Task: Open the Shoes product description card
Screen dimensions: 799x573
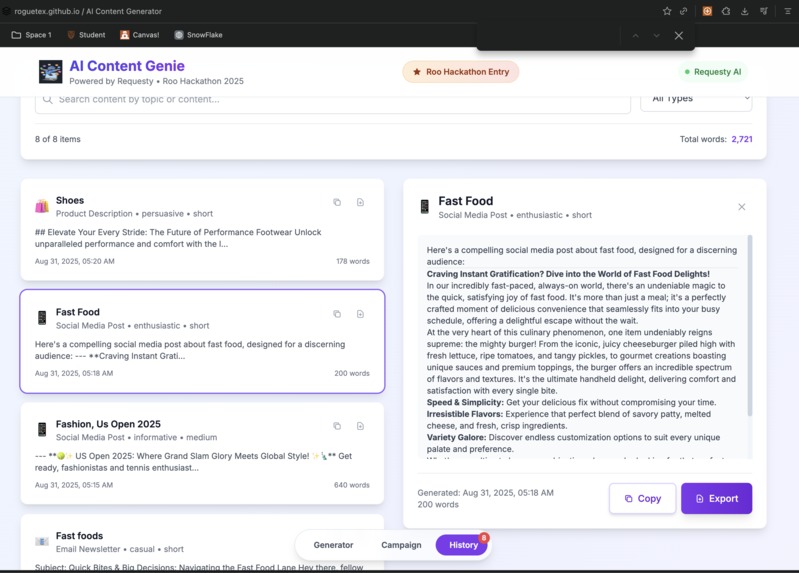Action: click(x=202, y=229)
